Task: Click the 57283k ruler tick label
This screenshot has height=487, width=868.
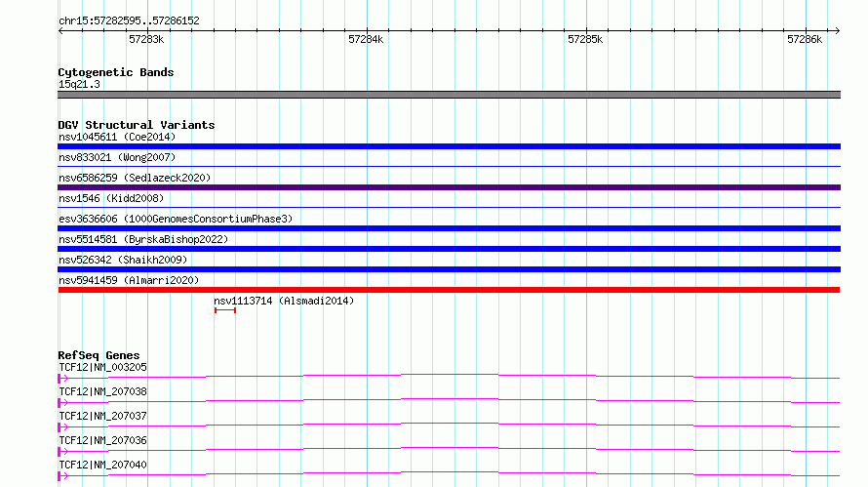Action: [x=146, y=39]
